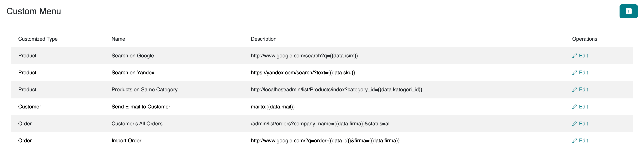The height and width of the screenshot is (148, 644).
Task: Select the Operations column header
Action: 584,39
